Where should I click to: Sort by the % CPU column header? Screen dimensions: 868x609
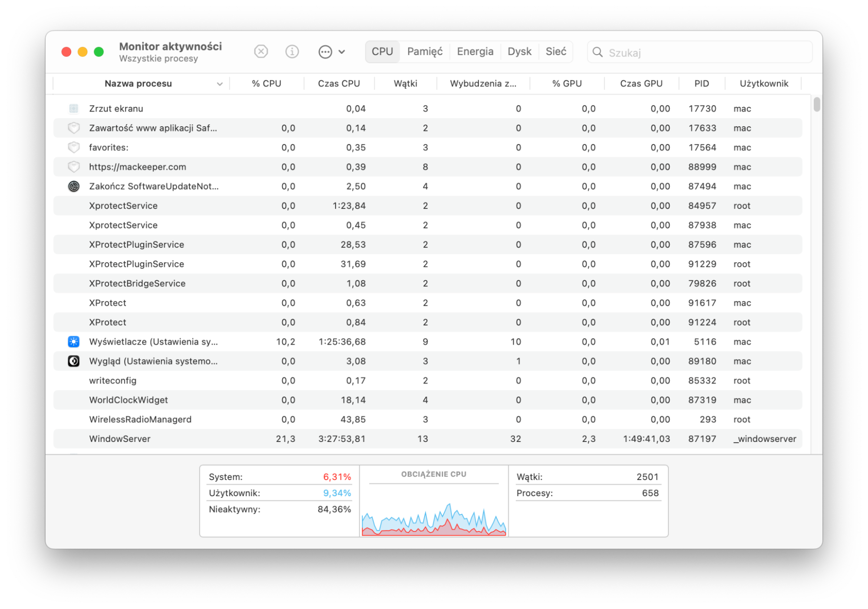(267, 83)
